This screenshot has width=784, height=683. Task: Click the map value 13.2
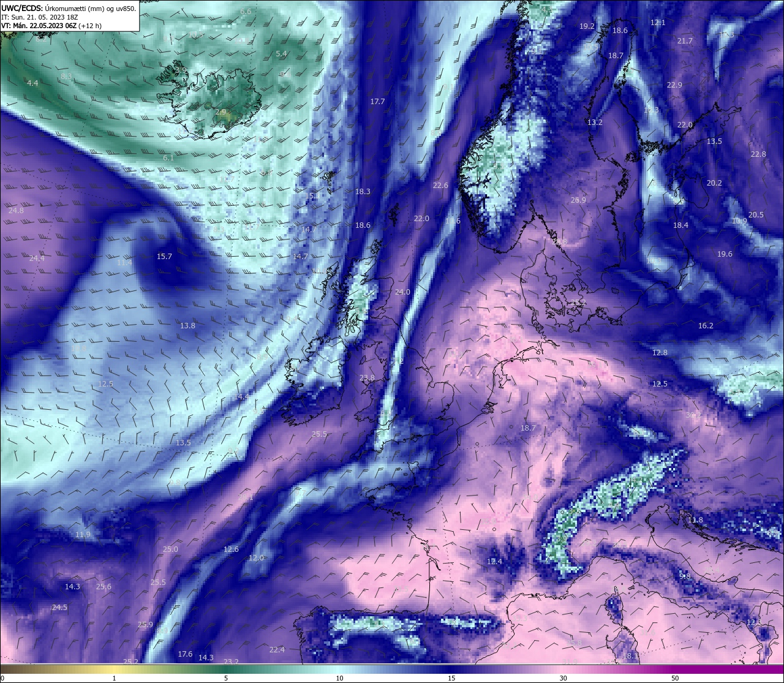[x=595, y=123]
